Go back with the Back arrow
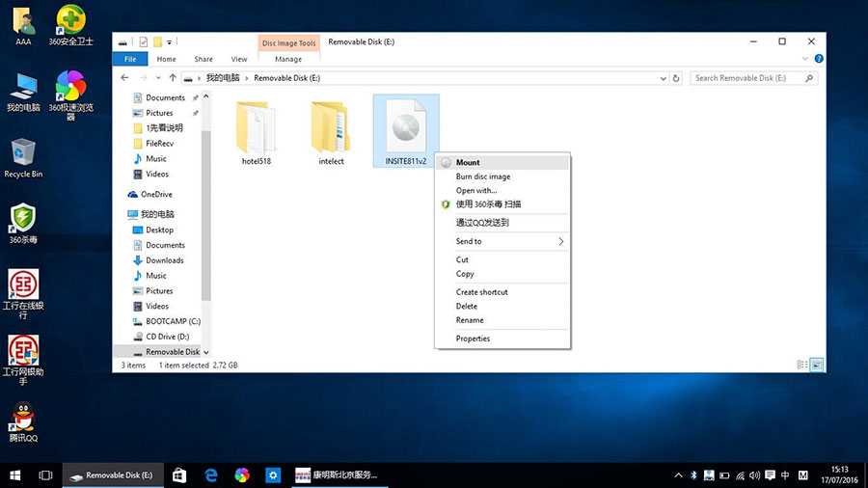 tap(124, 78)
